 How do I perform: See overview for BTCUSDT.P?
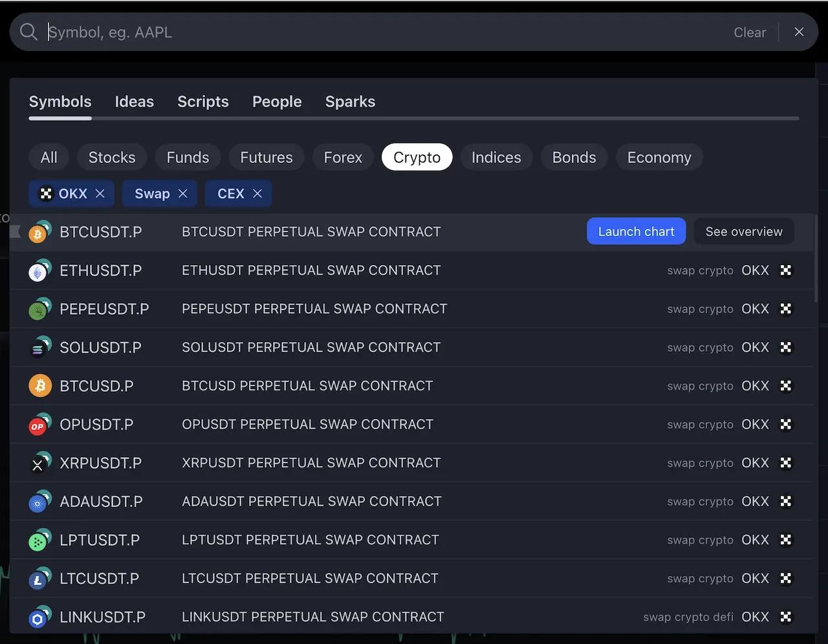[744, 231]
